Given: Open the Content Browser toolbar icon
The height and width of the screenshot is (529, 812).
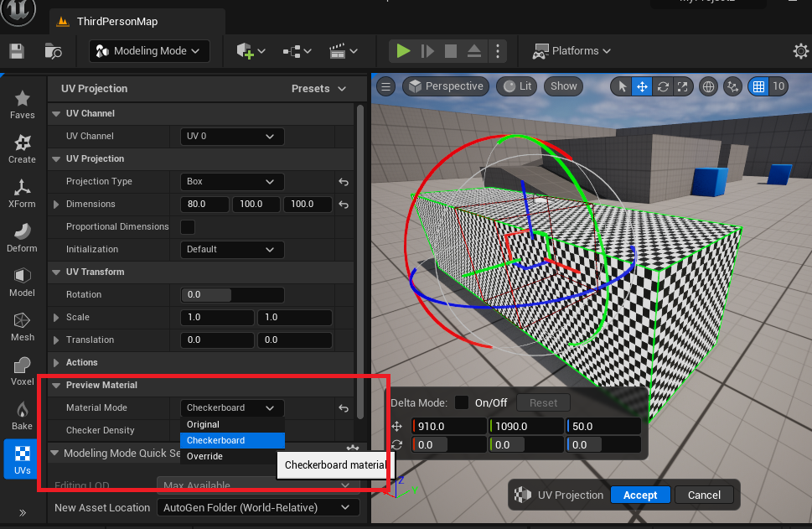Looking at the screenshot, I should click(53, 51).
